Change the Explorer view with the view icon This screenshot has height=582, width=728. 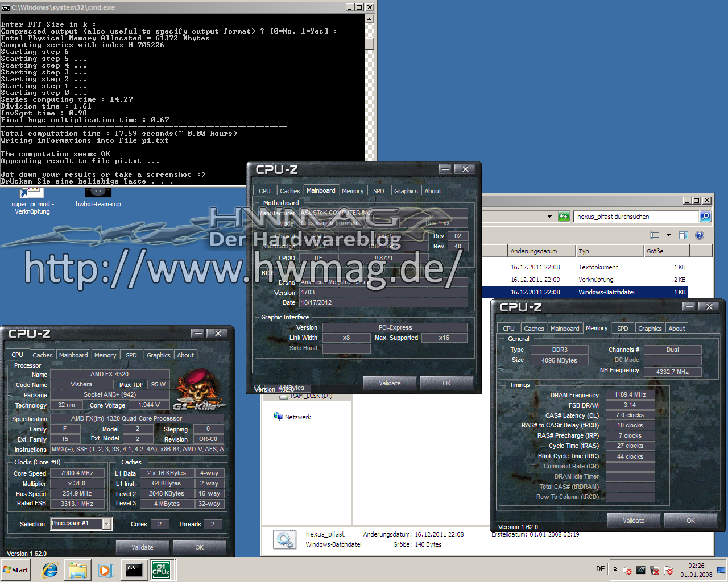[x=655, y=235]
